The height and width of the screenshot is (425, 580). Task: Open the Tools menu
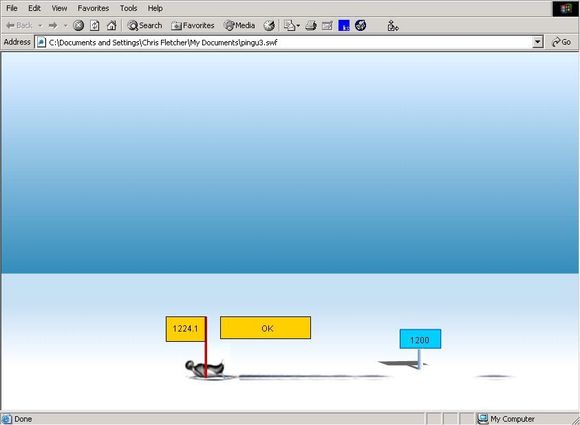click(x=128, y=8)
